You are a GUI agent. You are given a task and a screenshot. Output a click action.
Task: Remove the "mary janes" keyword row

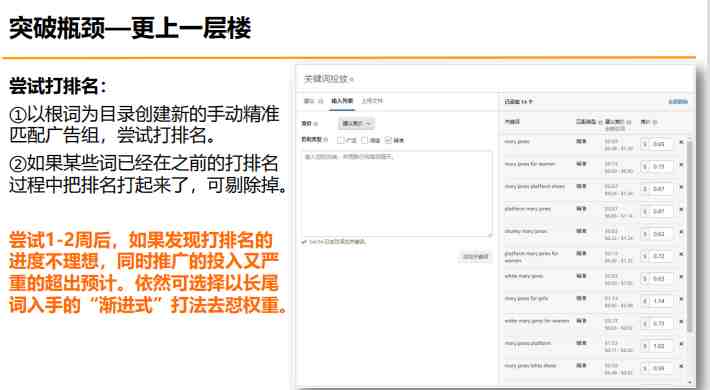point(681,142)
